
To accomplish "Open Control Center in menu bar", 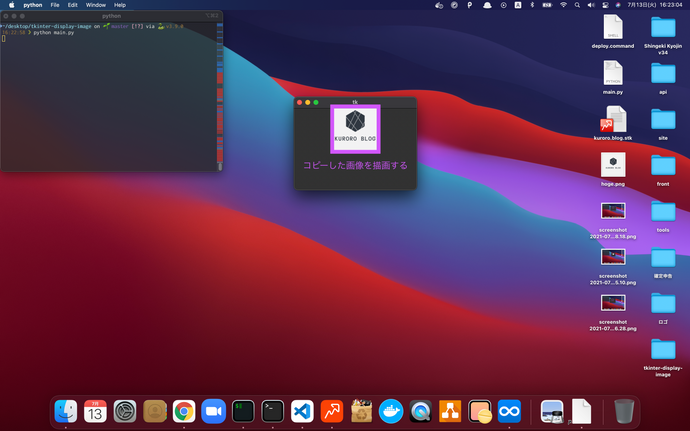I will click(605, 5).
